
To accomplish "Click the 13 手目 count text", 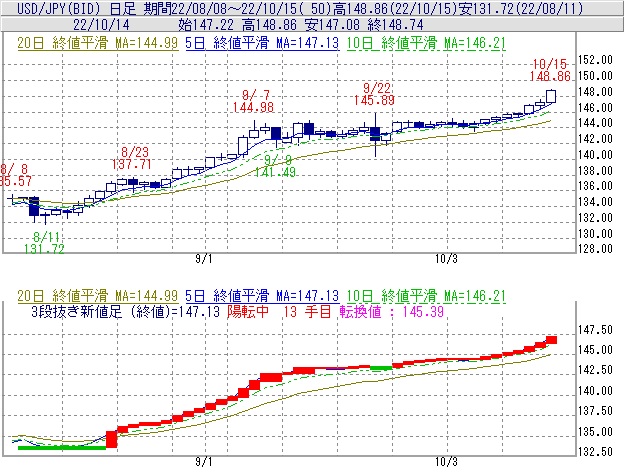I will coord(307,311).
